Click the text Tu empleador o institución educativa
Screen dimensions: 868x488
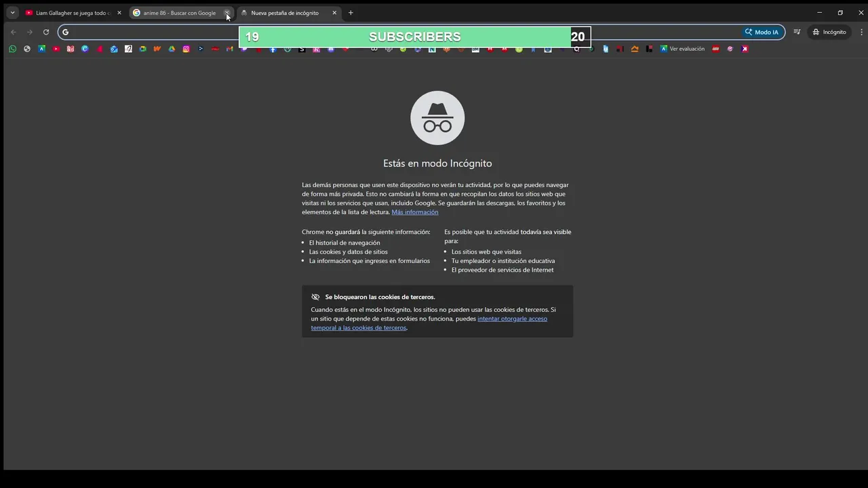click(x=503, y=261)
